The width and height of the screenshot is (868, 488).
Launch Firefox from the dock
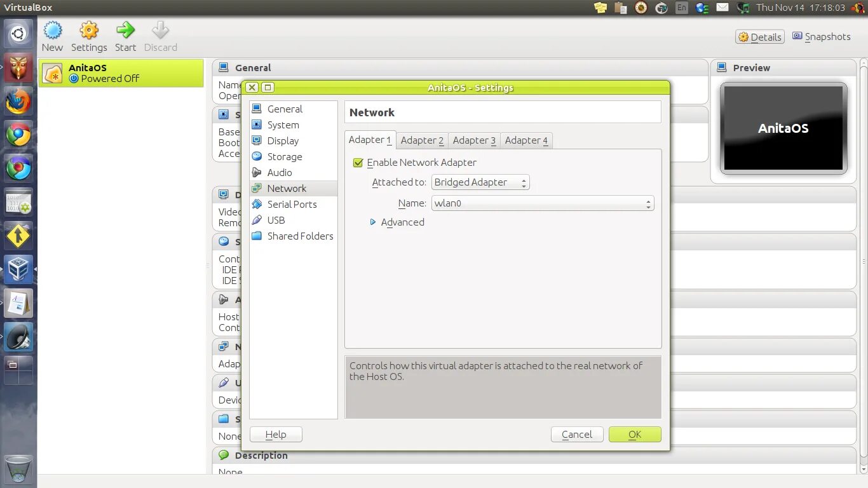[18, 100]
